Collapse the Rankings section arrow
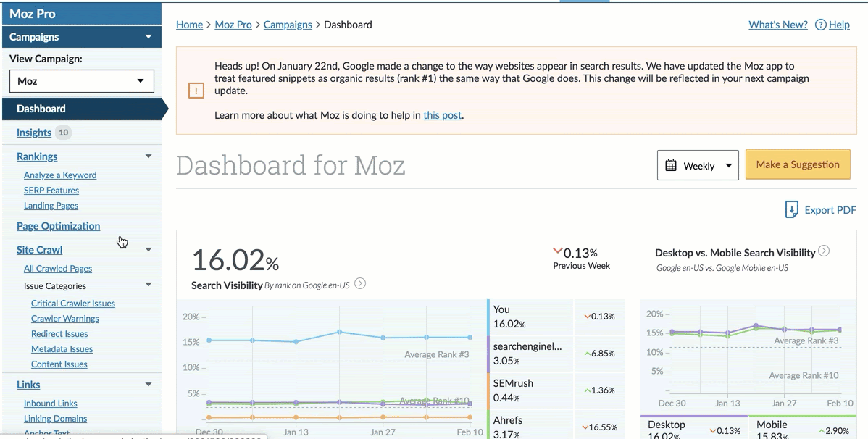 [x=149, y=156]
